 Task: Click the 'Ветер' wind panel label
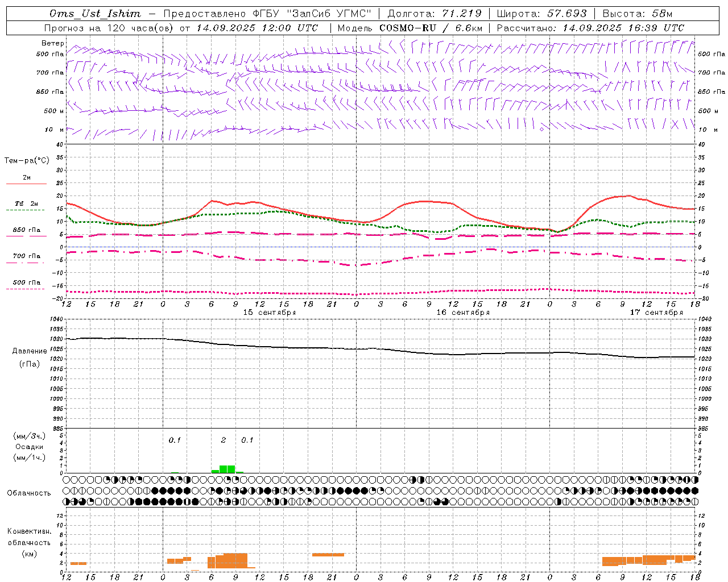[x=53, y=43]
